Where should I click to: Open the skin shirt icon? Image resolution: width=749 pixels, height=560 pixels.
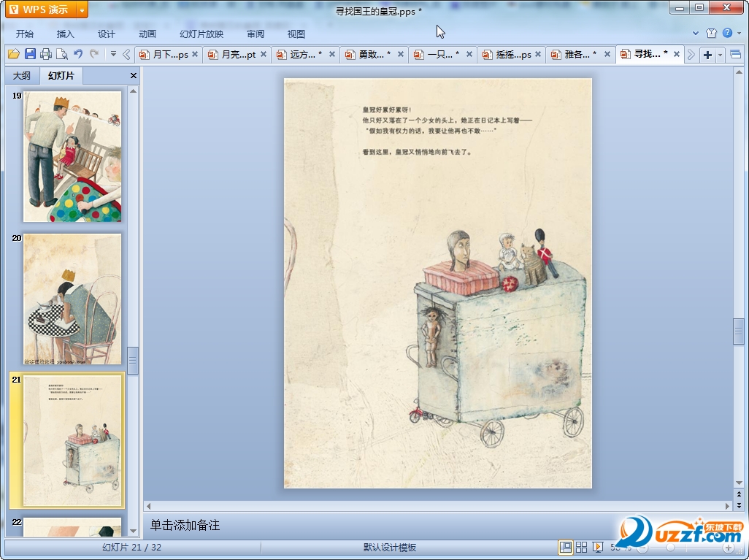click(711, 33)
